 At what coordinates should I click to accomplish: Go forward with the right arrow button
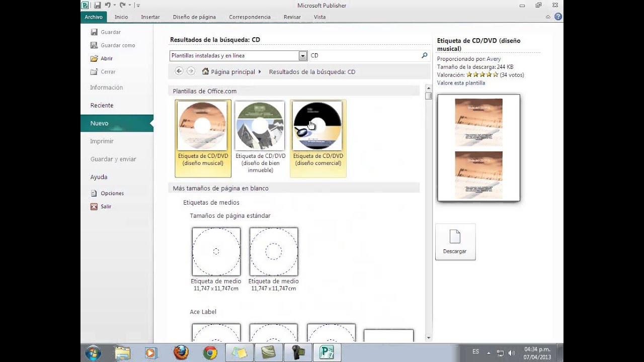pyautogui.click(x=191, y=71)
